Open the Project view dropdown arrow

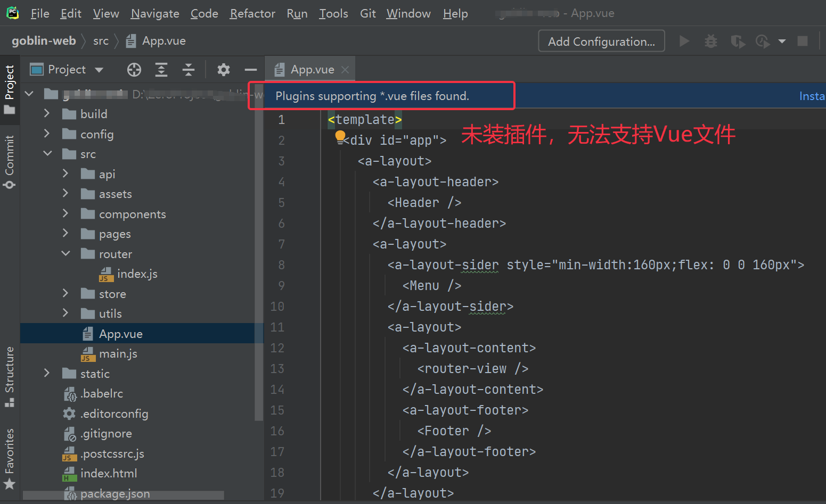click(99, 70)
